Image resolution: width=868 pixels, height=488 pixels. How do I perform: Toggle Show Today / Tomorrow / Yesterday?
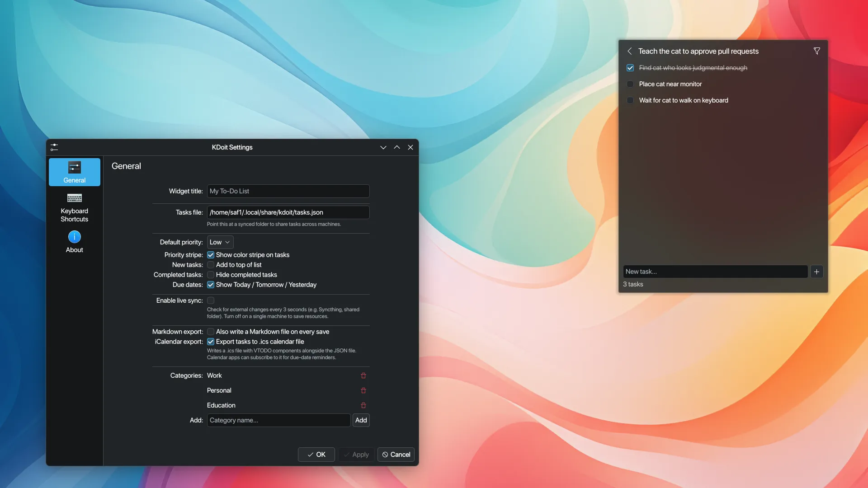(x=211, y=285)
